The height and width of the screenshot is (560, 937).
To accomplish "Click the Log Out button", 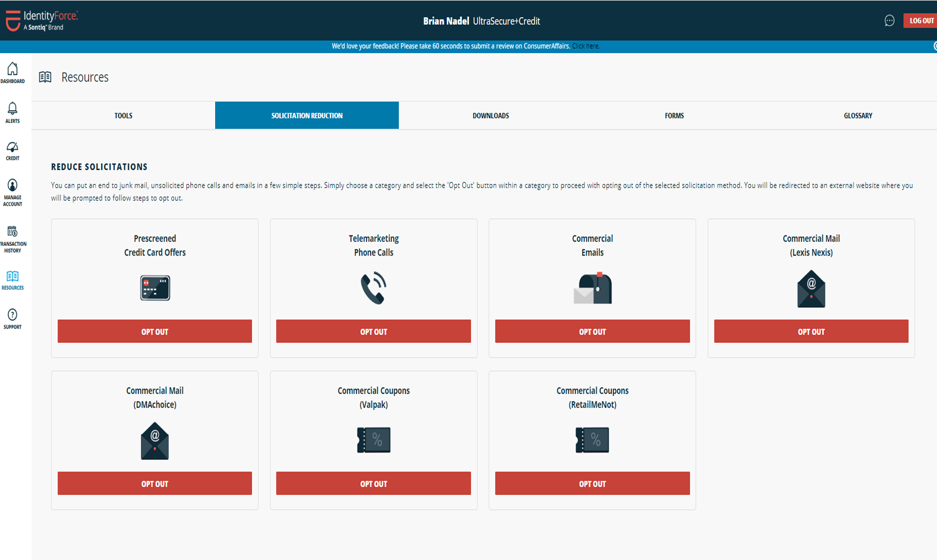I will pyautogui.click(x=921, y=20).
